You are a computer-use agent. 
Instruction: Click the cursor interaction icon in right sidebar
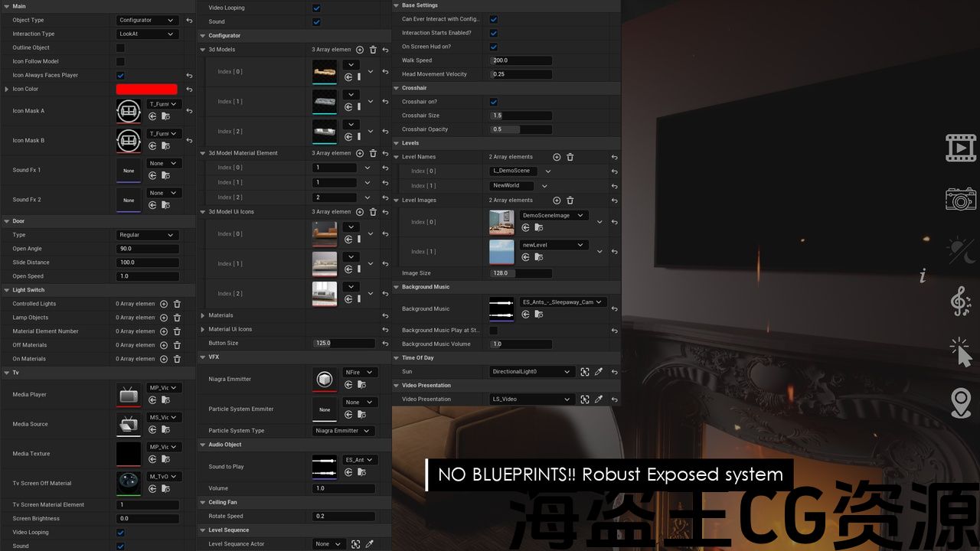[960, 352]
